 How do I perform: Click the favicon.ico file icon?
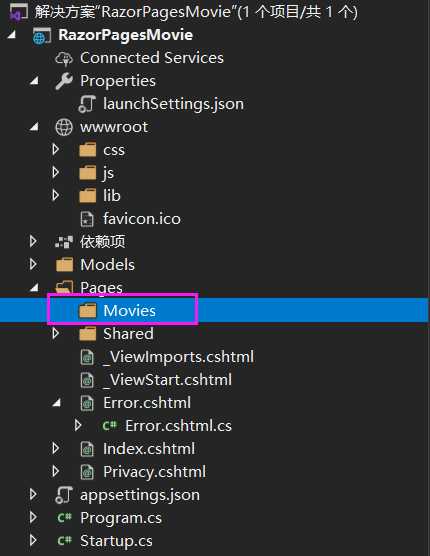click(87, 219)
